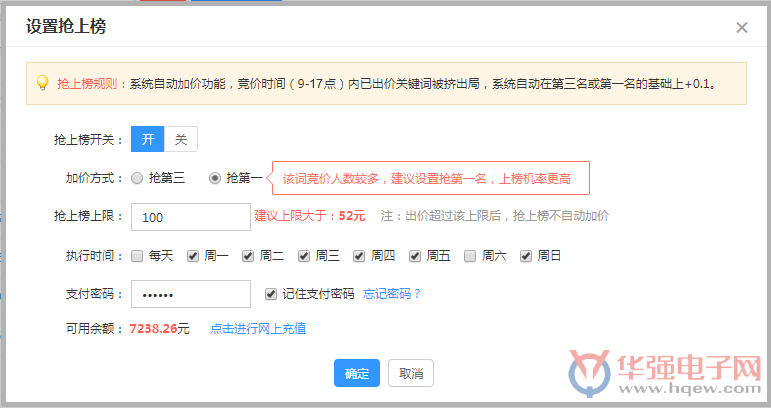
Task: Uncheck the 周二 checkbox
Action: coord(248,256)
